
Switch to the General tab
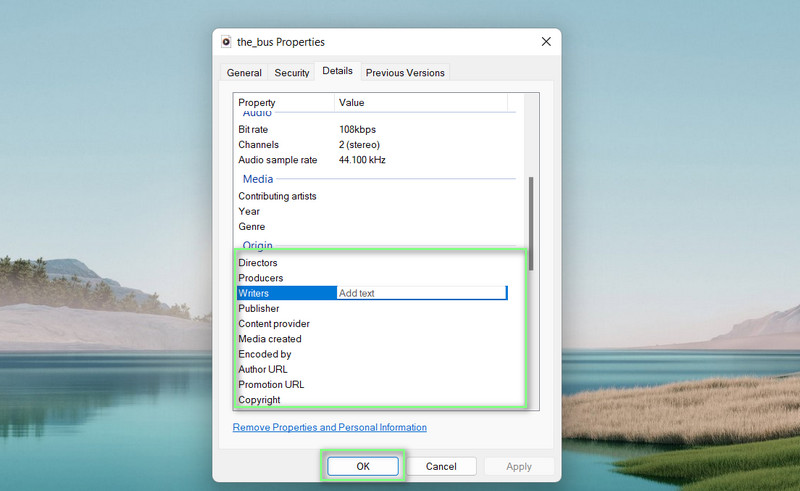(x=244, y=73)
